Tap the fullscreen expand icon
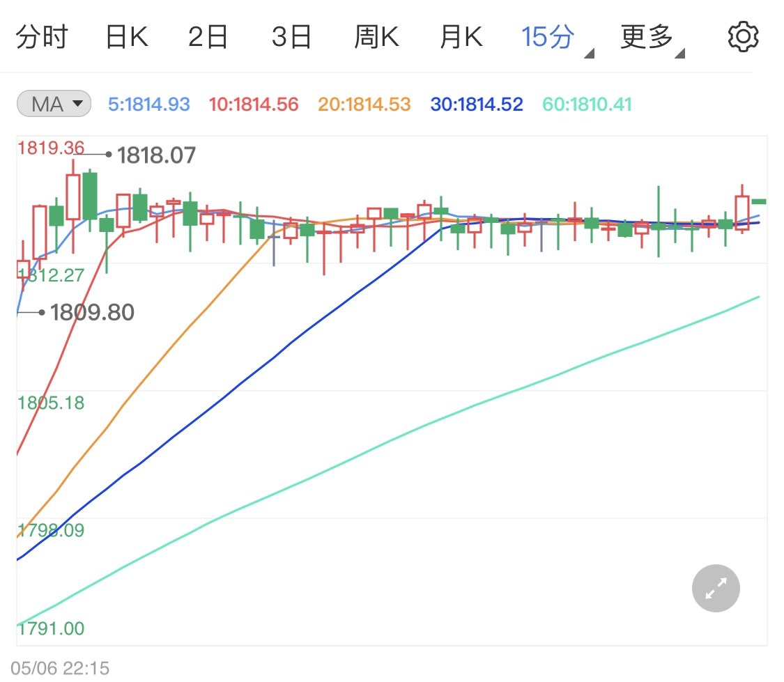This screenshot has height=682, width=784. pyautogui.click(x=715, y=588)
